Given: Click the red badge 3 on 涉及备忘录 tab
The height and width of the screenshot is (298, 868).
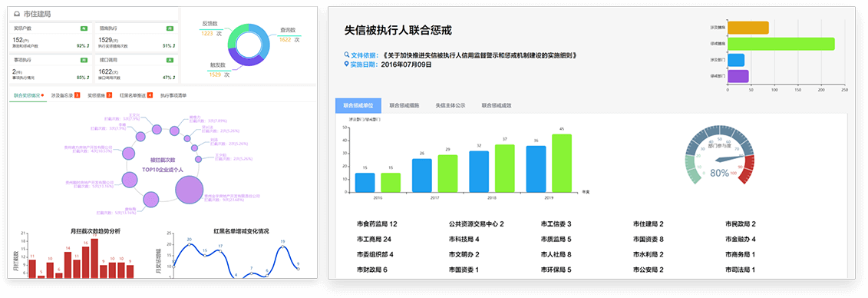Looking at the screenshot, I should click(x=77, y=95).
